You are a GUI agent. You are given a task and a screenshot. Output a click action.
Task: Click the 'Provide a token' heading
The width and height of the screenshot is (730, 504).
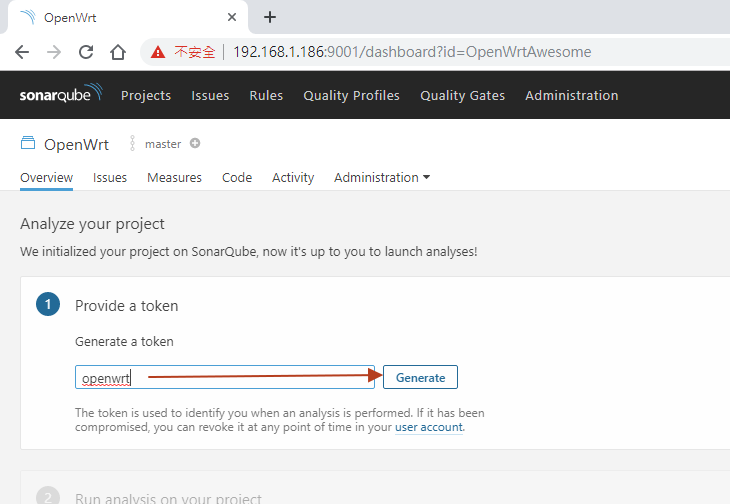[x=127, y=306]
